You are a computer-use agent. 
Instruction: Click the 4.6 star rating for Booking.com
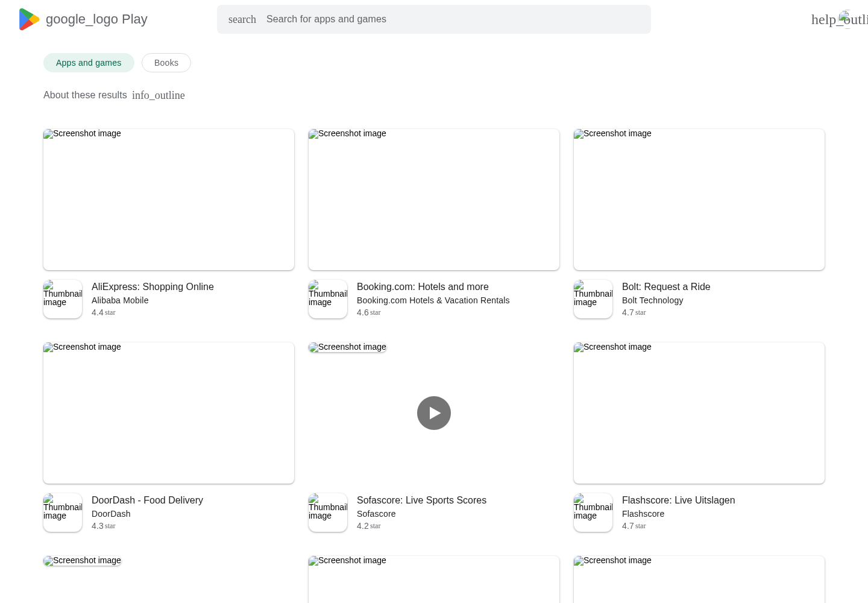point(368,312)
